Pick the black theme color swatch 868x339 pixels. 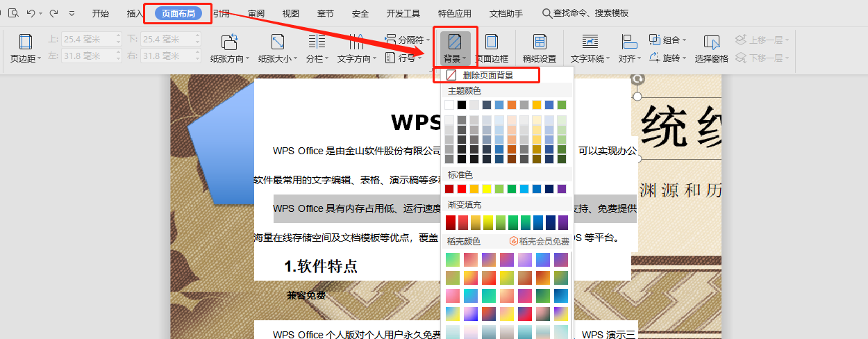click(x=462, y=105)
